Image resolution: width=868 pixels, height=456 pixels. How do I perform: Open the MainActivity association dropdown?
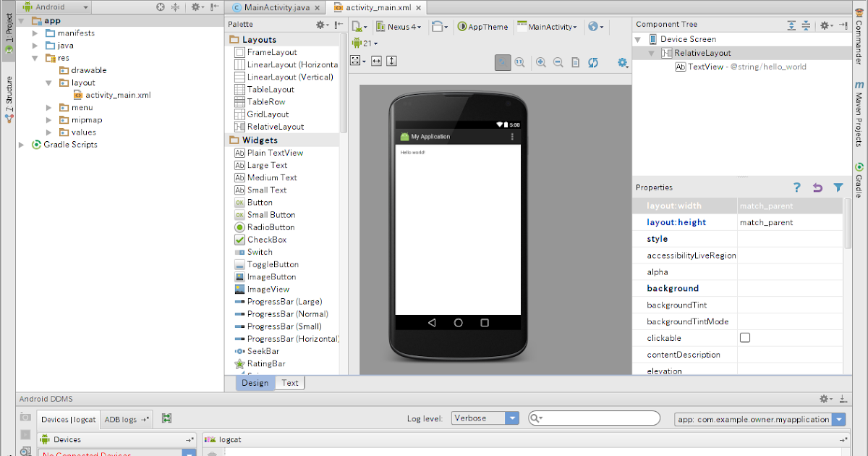[548, 27]
